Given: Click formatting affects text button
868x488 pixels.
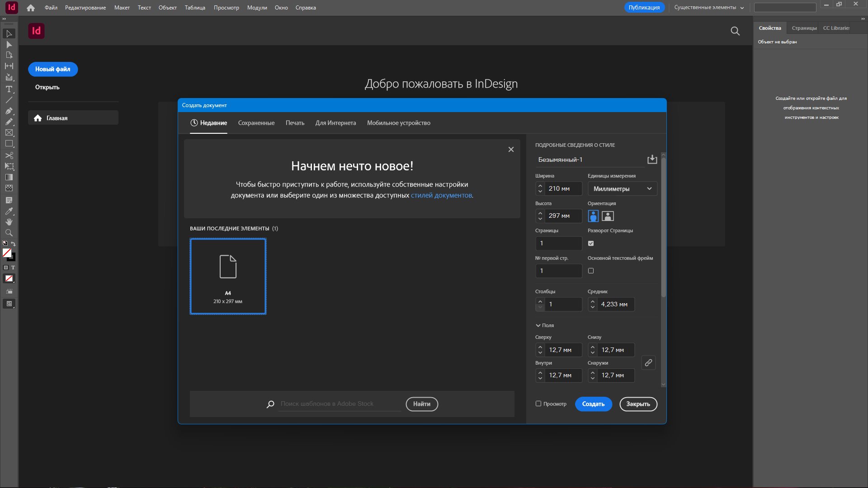Looking at the screenshot, I should point(13,268).
